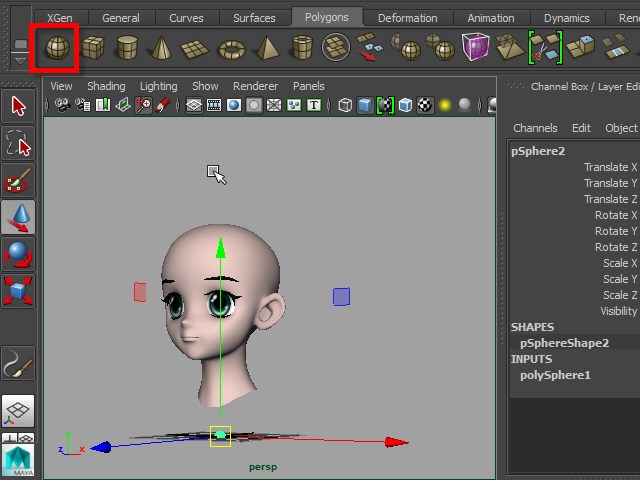The image size is (640, 480).
Task: Activate the Rotate tool
Action: 18,254
